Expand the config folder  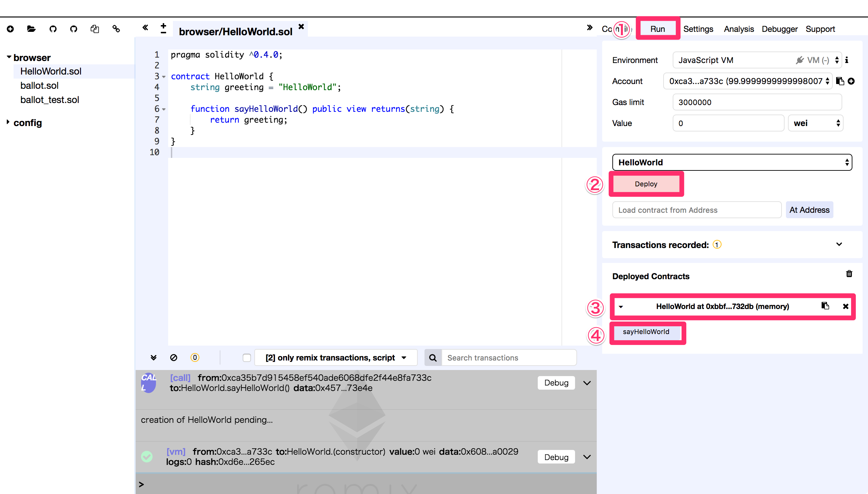click(x=8, y=122)
